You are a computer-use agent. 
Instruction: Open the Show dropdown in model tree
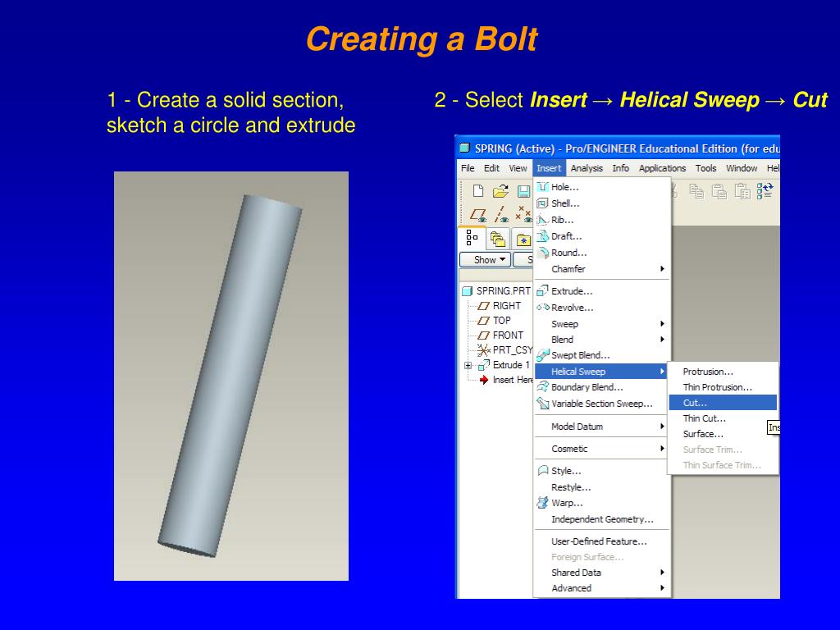pos(485,260)
